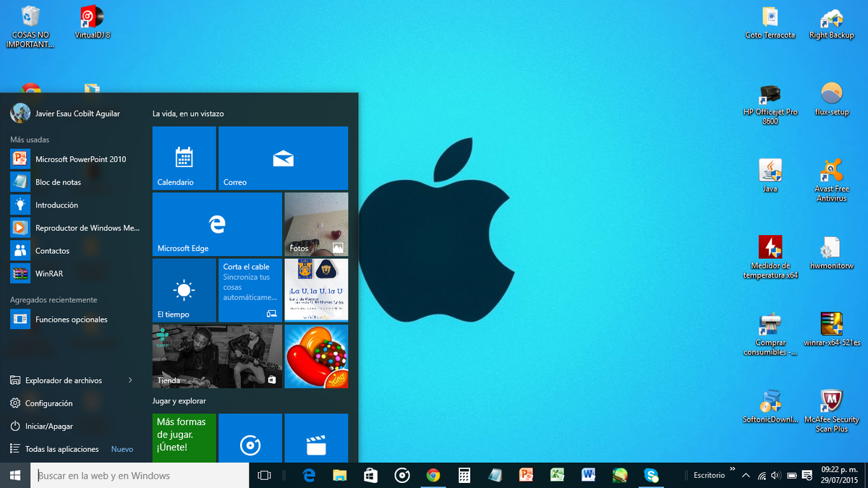Open El tiempo weather tile

pos(184,290)
